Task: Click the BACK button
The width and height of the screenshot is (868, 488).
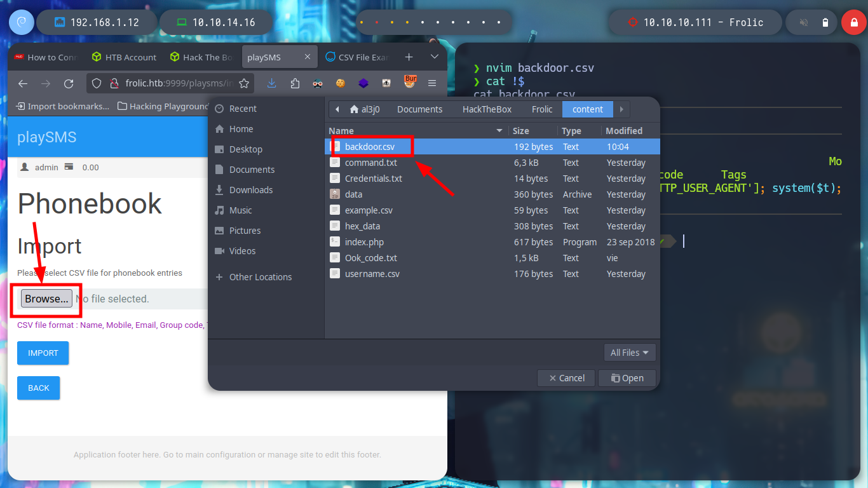Action: click(39, 388)
